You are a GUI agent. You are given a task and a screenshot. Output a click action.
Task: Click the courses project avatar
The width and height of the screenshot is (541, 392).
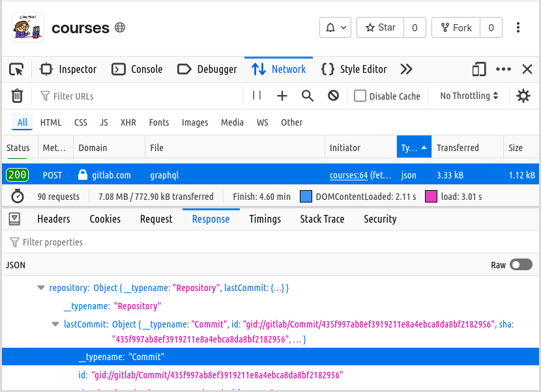click(28, 27)
